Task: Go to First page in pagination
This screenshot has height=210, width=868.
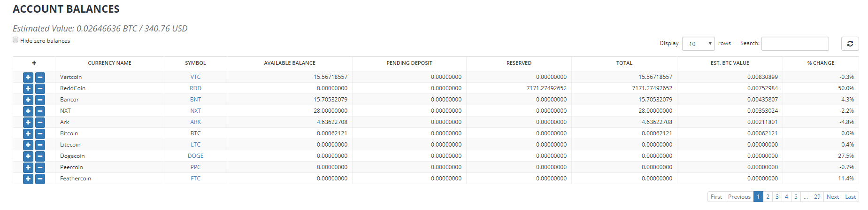Action: point(716,197)
